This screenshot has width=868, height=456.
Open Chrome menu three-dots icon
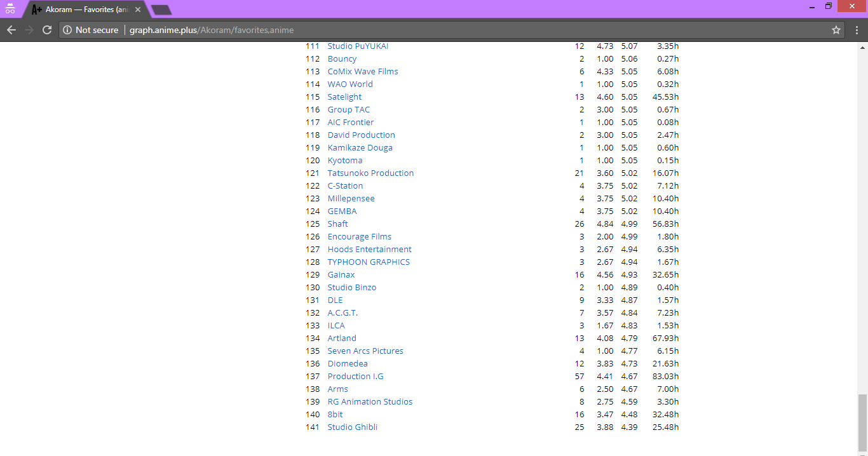(x=857, y=30)
